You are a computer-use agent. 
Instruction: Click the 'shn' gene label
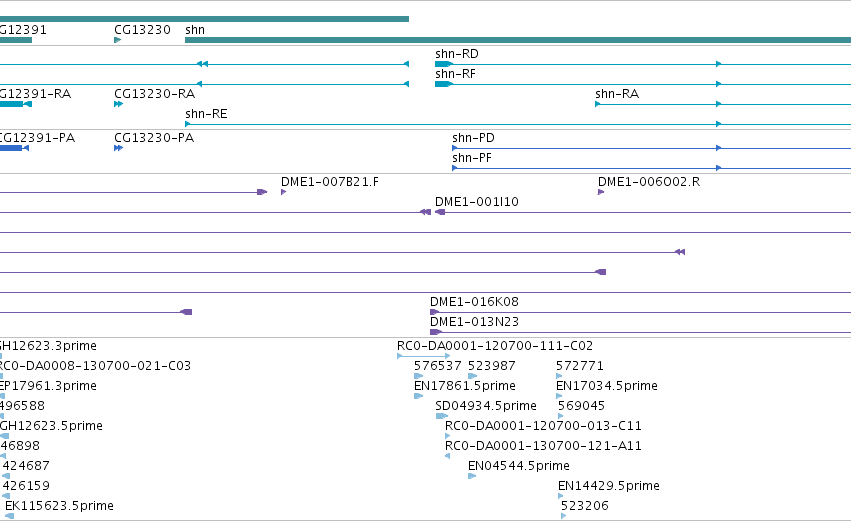point(195,30)
